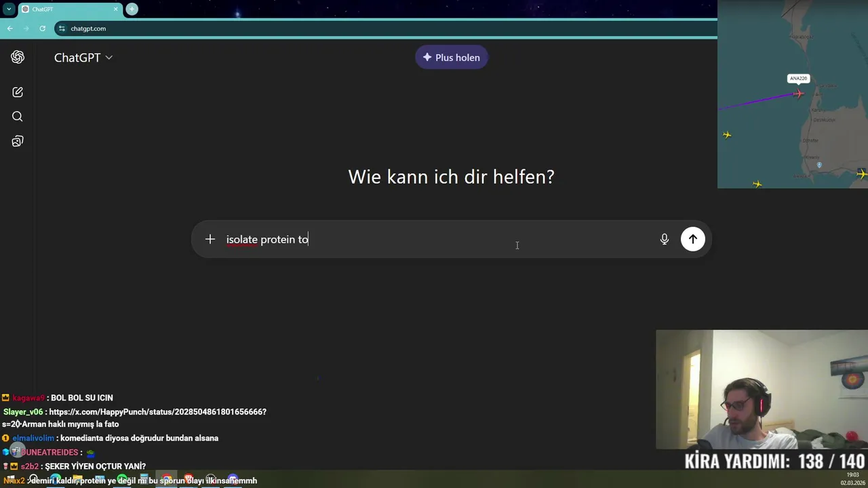The width and height of the screenshot is (868, 488).
Task: Click the streamer webcam overlay
Action: (762, 390)
